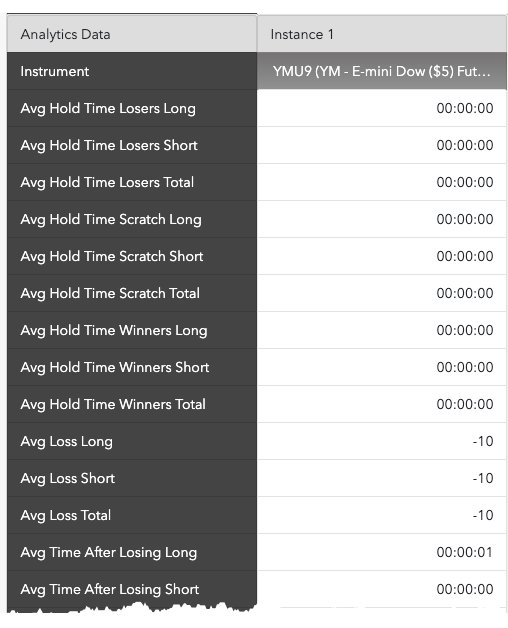Select Avg Hold Time Scratch Long label

coord(111,219)
